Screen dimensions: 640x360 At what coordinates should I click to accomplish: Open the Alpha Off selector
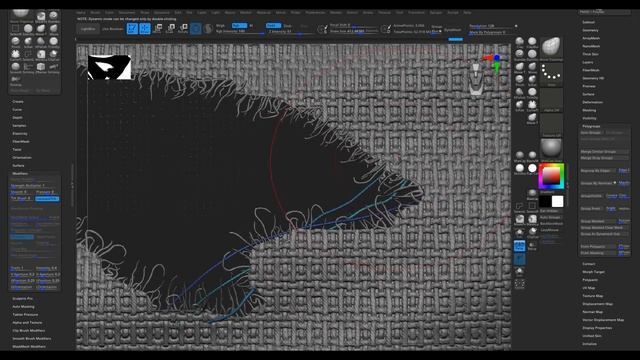(551, 100)
